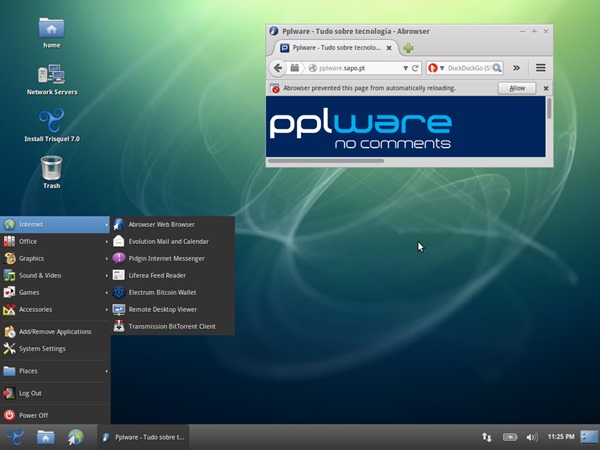
Task: Open Evolution Mail and Calendar
Action: point(173,241)
